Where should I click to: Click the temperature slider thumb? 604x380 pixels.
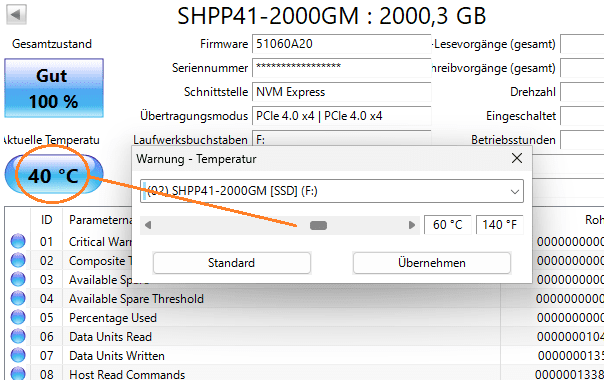pos(319,225)
